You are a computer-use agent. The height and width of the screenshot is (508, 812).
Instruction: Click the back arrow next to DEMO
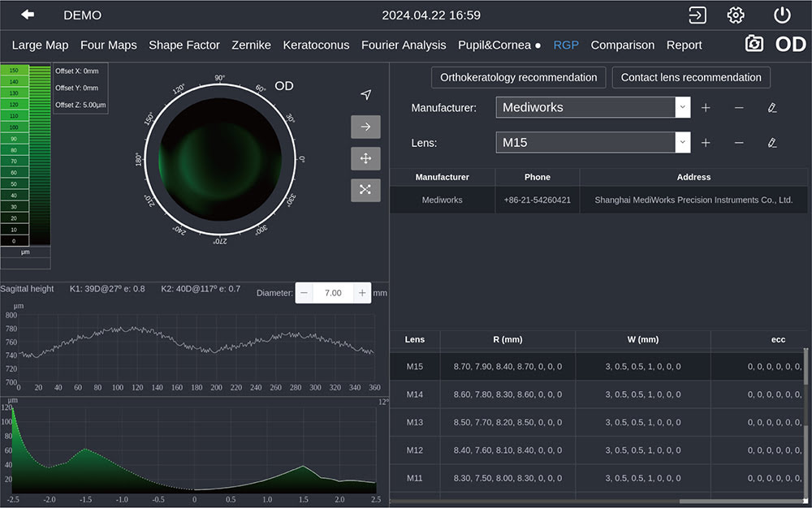point(28,15)
